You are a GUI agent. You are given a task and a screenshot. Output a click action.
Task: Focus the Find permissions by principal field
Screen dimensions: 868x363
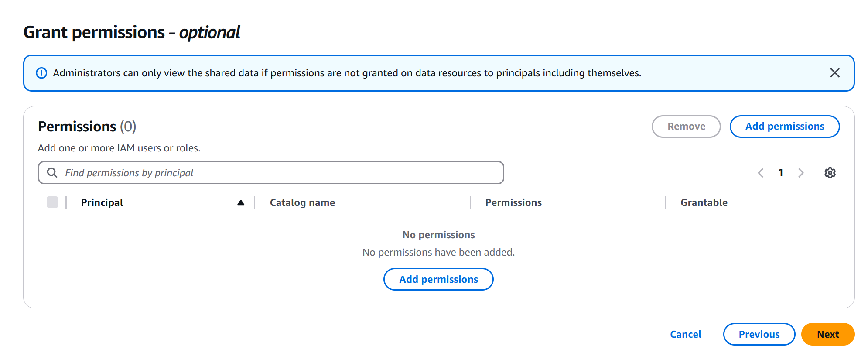point(279,173)
